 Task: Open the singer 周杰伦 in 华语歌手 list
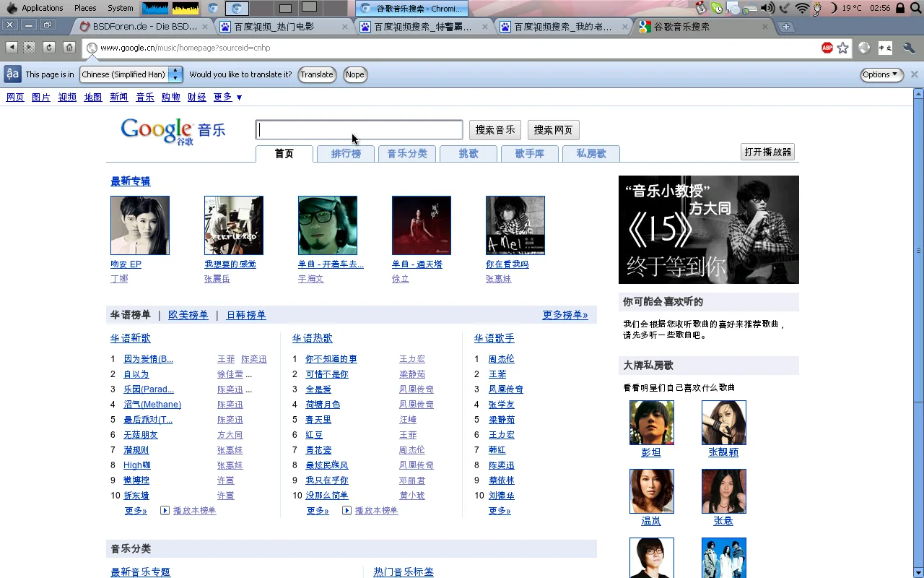click(x=502, y=359)
